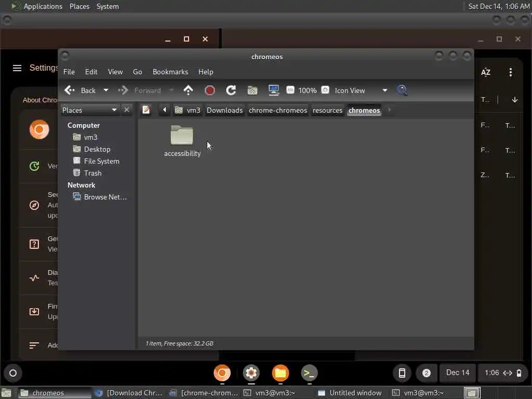Open the 1:06 status tray
The height and width of the screenshot is (399, 532).
pos(503,373)
